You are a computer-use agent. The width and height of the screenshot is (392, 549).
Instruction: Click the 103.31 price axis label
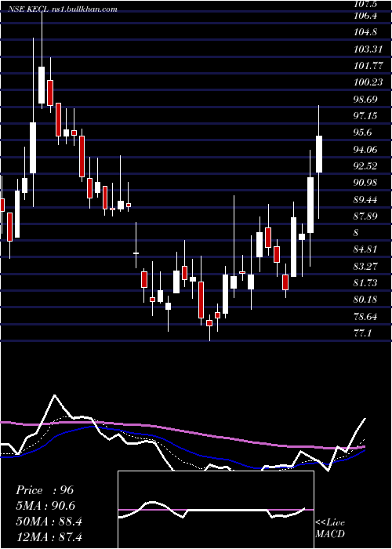(x=368, y=49)
